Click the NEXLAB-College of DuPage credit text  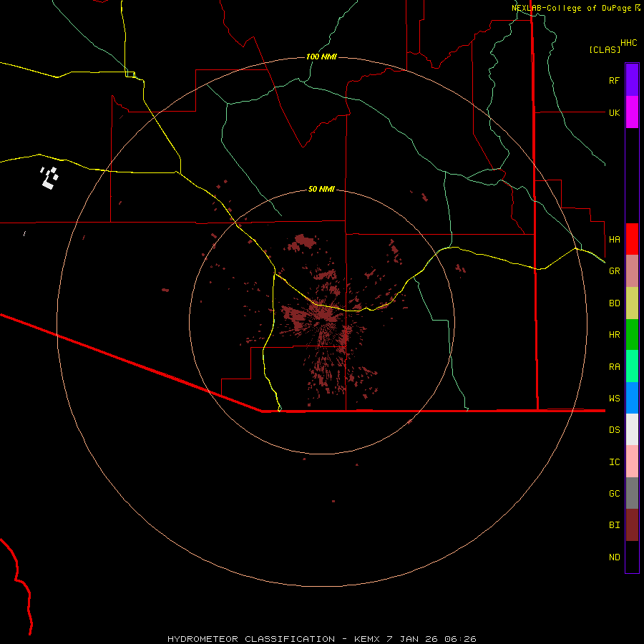pyautogui.click(x=573, y=8)
